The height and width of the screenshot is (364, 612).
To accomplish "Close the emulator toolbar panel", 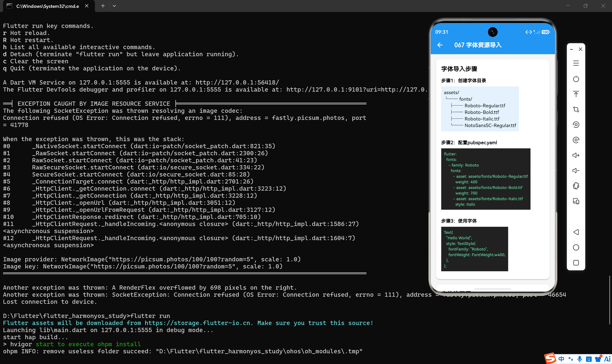I will [580, 49].
